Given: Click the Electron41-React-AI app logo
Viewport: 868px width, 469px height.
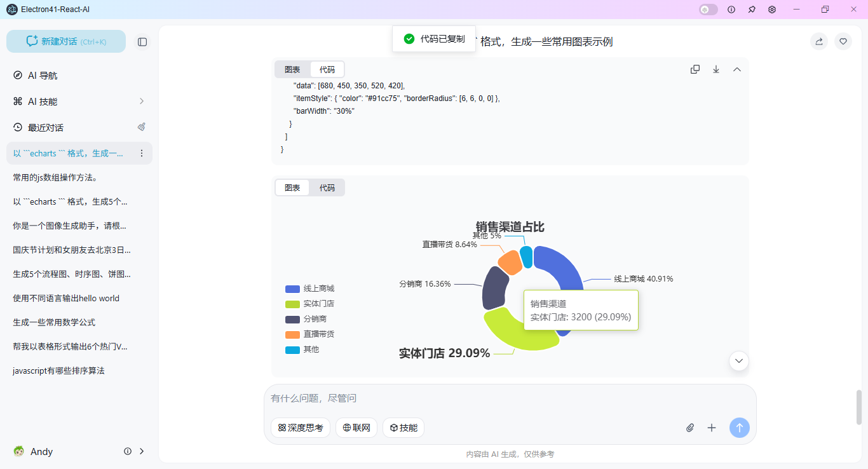Looking at the screenshot, I should click(x=12, y=10).
